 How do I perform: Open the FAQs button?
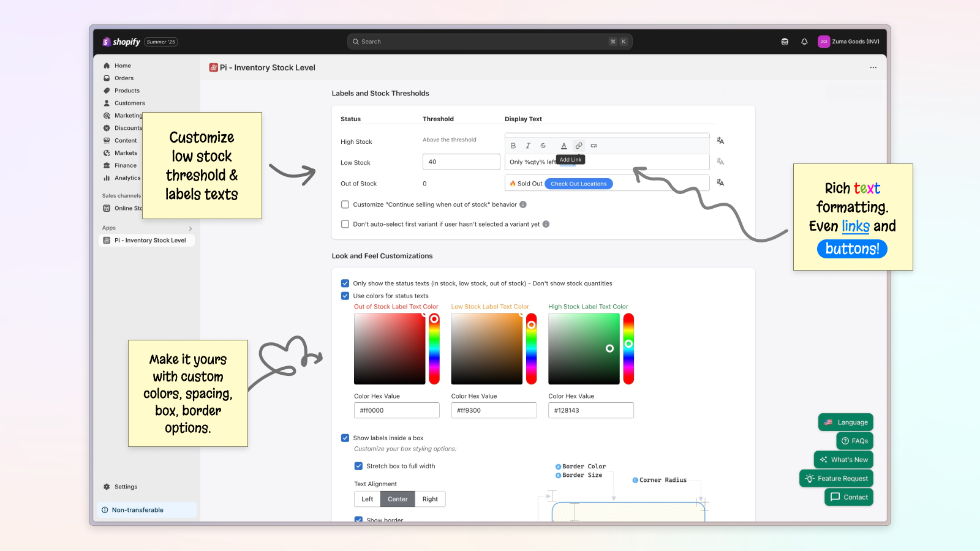click(x=854, y=441)
